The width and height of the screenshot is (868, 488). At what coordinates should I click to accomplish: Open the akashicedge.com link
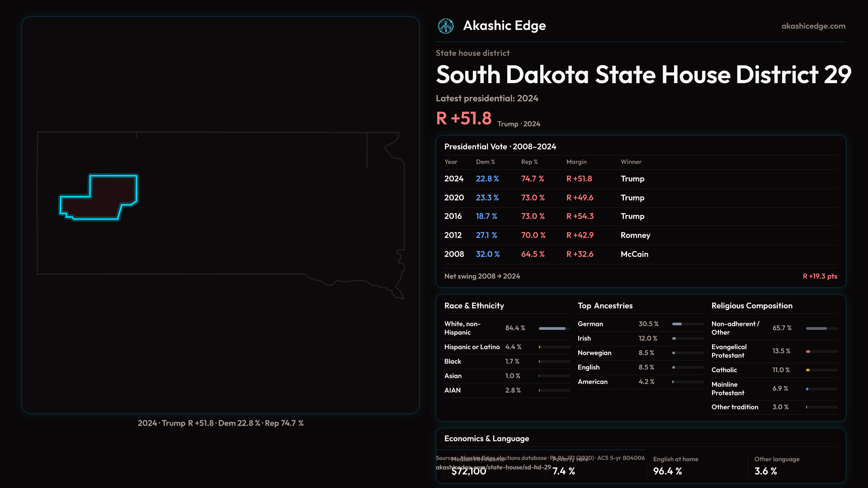(813, 26)
